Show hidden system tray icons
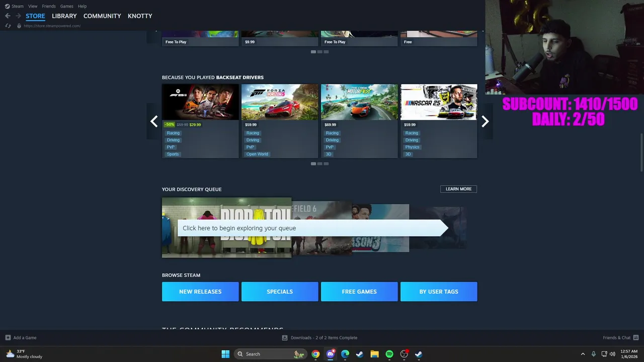Screen dimensions: 644x362 coord(583,354)
